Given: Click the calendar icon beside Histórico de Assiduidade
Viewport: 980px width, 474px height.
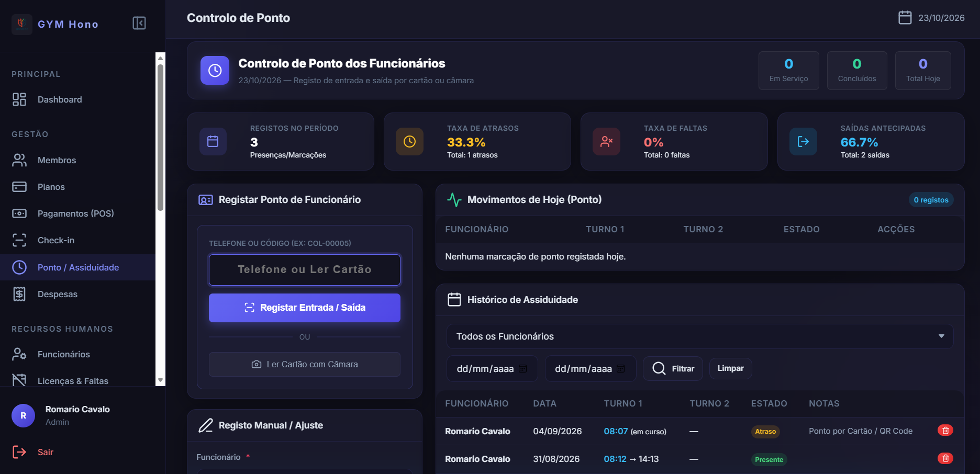Looking at the screenshot, I should 454,300.
